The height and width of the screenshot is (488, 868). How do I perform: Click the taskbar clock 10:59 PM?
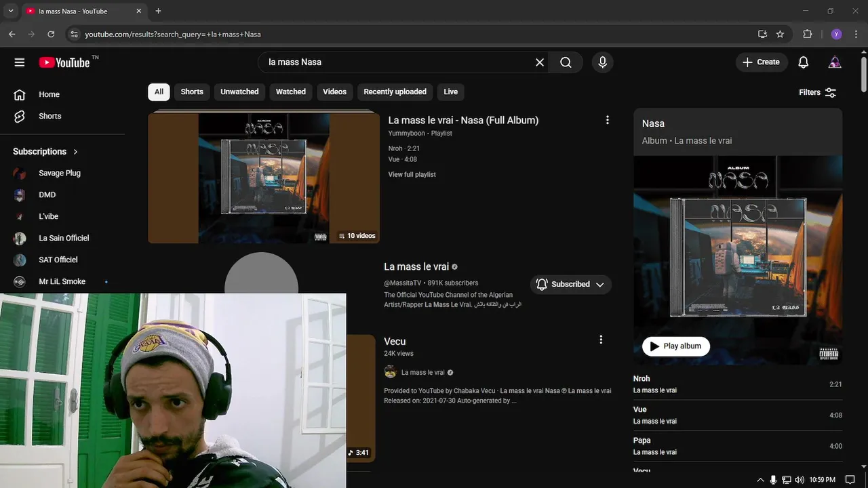pos(822,480)
